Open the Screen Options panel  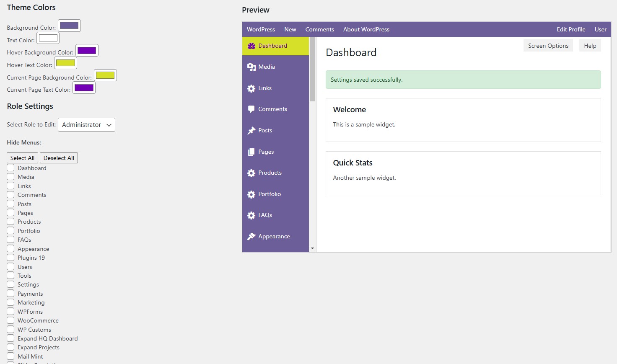(548, 46)
